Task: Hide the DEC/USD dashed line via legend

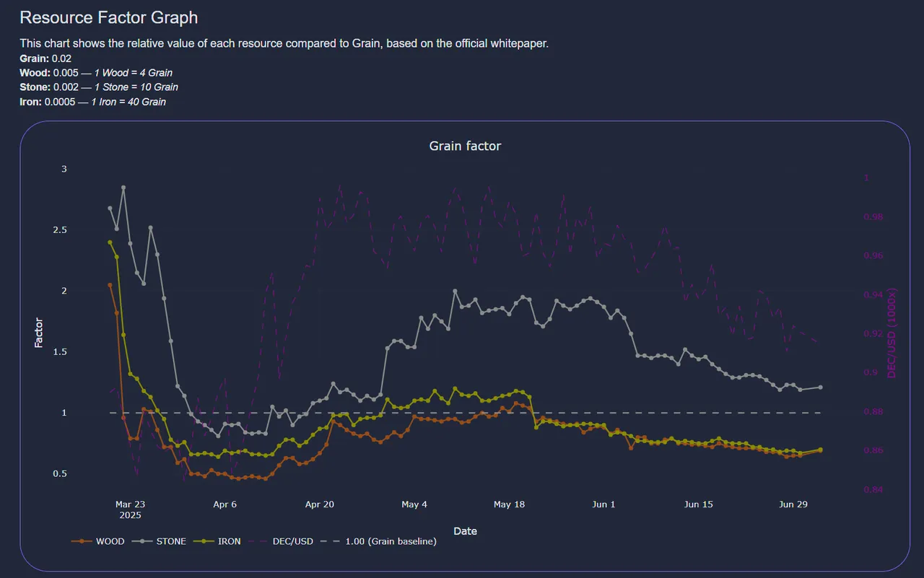Action: coord(282,541)
